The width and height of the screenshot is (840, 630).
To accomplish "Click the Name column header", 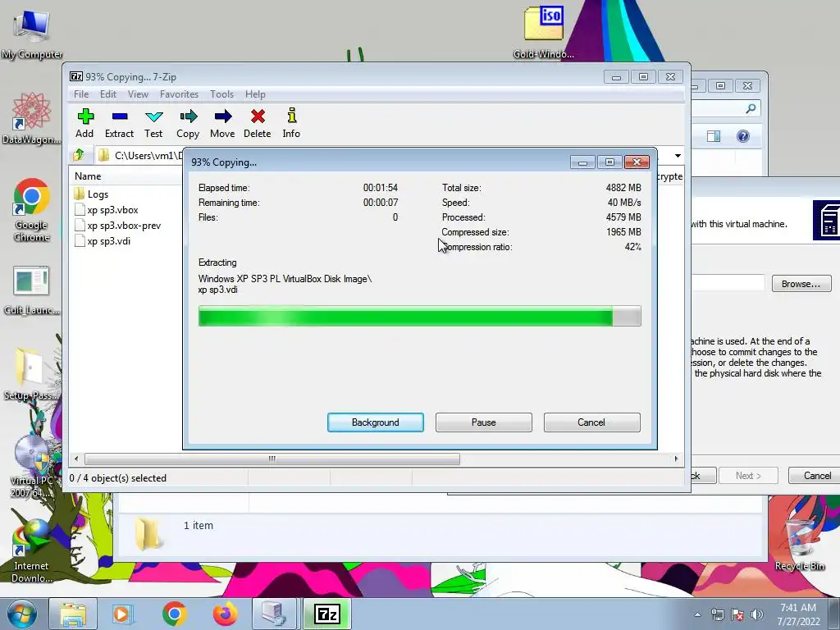I will click(88, 176).
